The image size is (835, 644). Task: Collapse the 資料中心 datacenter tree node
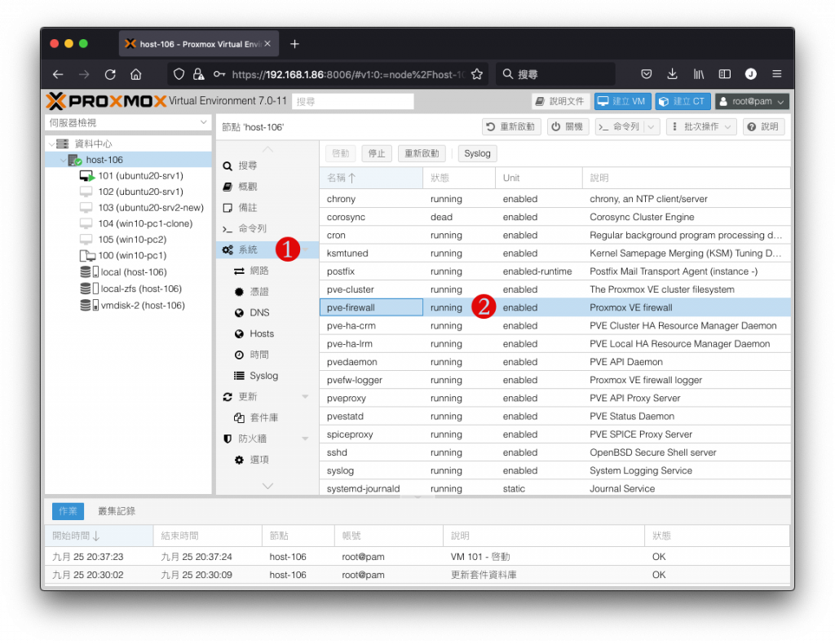[51, 143]
